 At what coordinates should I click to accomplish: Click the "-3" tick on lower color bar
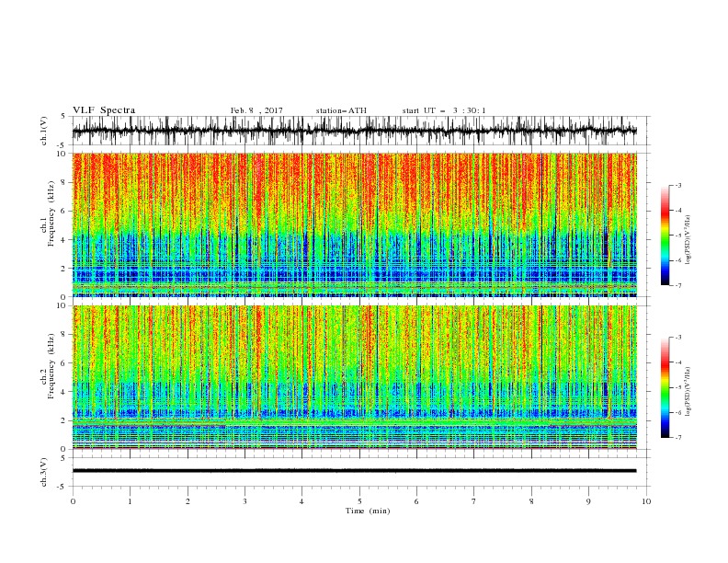[x=678, y=338]
